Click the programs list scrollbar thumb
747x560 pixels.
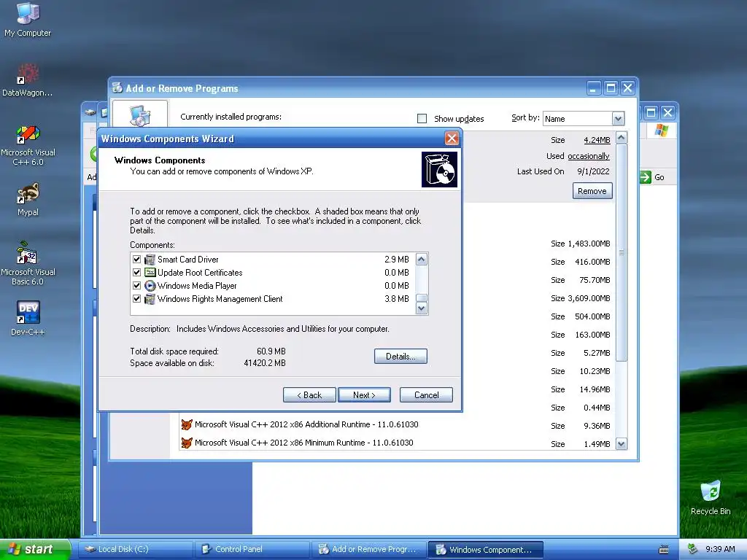[622, 252]
